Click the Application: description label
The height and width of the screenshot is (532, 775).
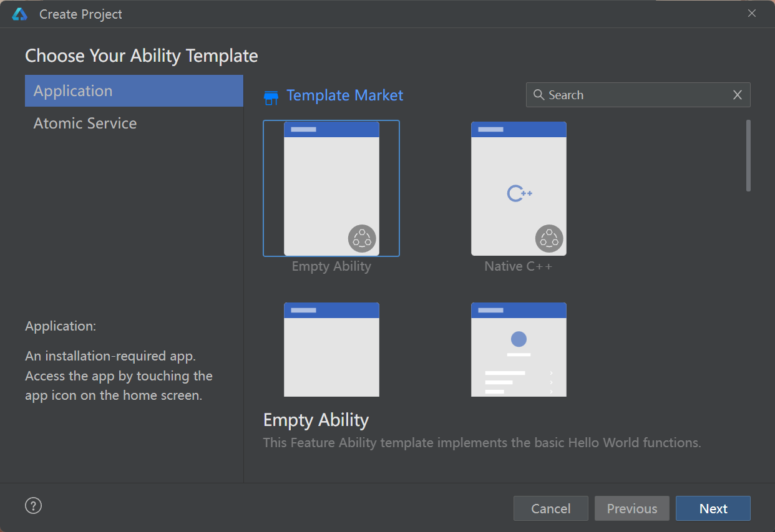click(x=61, y=326)
